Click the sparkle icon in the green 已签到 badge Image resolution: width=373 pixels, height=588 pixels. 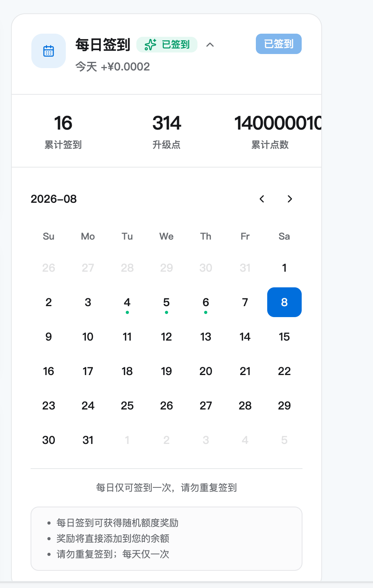[x=150, y=45]
